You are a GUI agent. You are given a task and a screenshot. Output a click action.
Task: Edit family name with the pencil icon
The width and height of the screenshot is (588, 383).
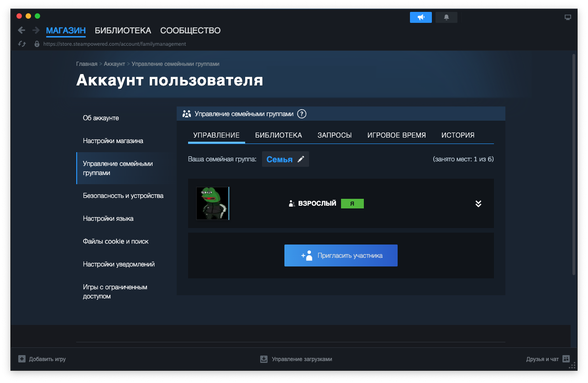click(301, 159)
